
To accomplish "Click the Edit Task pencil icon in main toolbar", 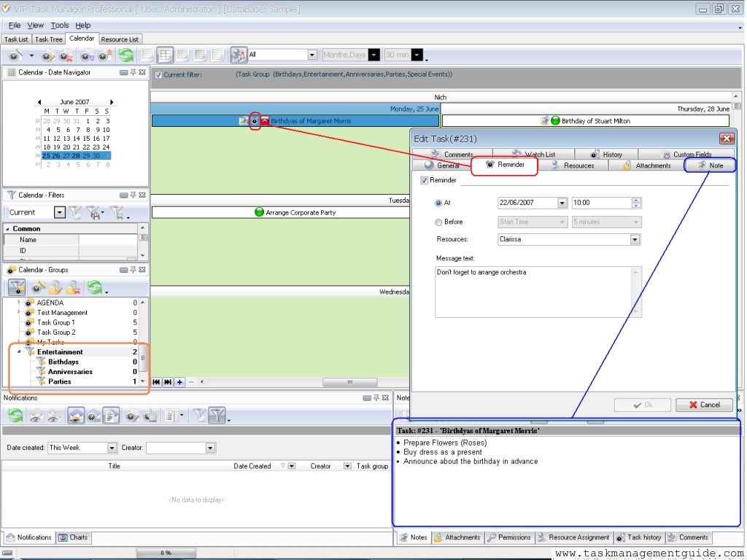I will 47,55.
